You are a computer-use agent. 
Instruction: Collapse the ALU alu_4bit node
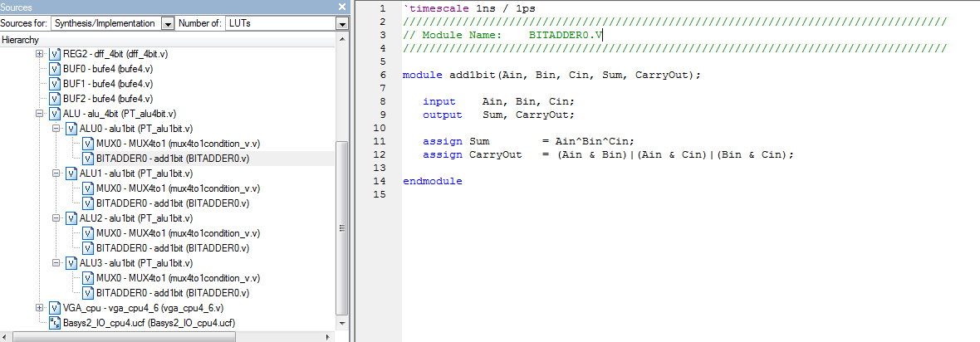pyautogui.click(x=40, y=114)
